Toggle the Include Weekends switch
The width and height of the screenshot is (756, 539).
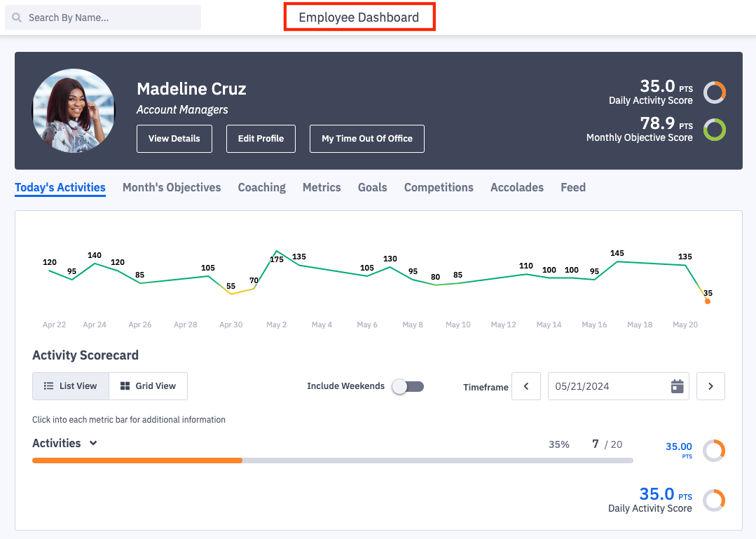[408, 386]
